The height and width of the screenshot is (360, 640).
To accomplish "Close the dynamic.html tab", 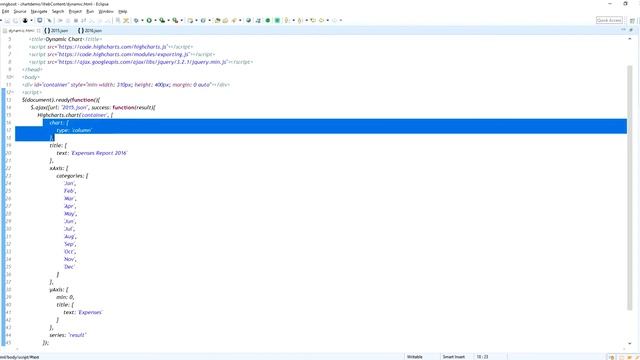I will tap(38, 31).
